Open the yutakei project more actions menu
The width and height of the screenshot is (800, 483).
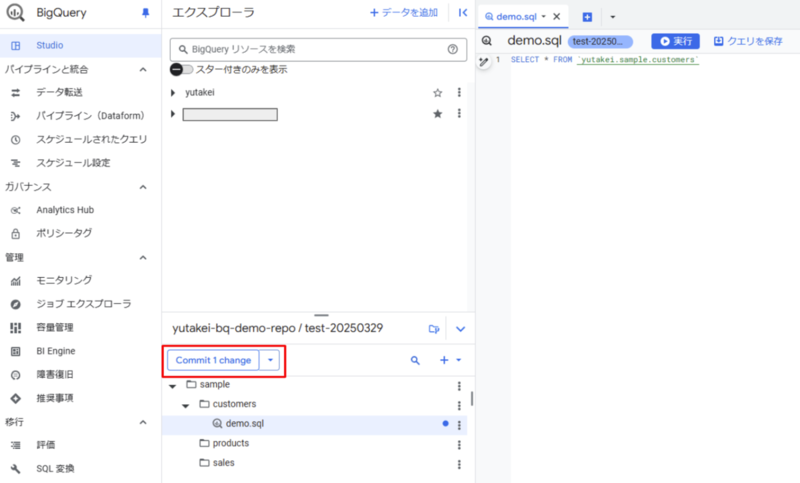[459, 92]
